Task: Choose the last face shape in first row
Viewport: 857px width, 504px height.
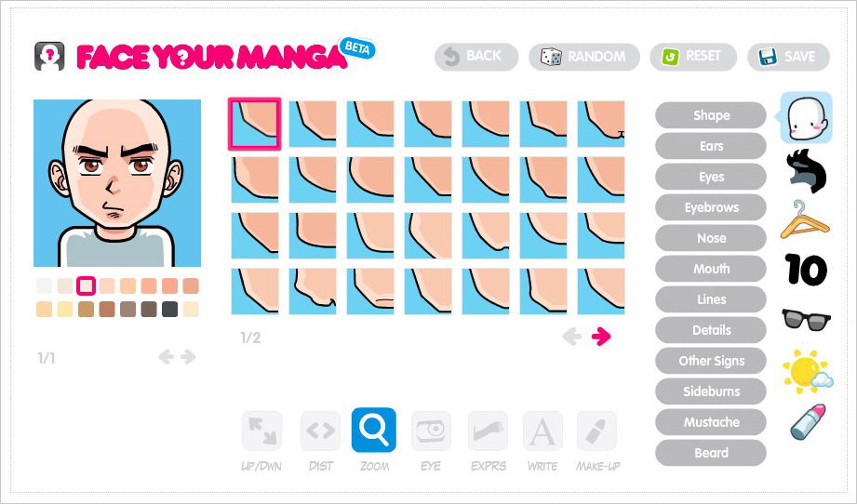Action: [x=601, y=124]
